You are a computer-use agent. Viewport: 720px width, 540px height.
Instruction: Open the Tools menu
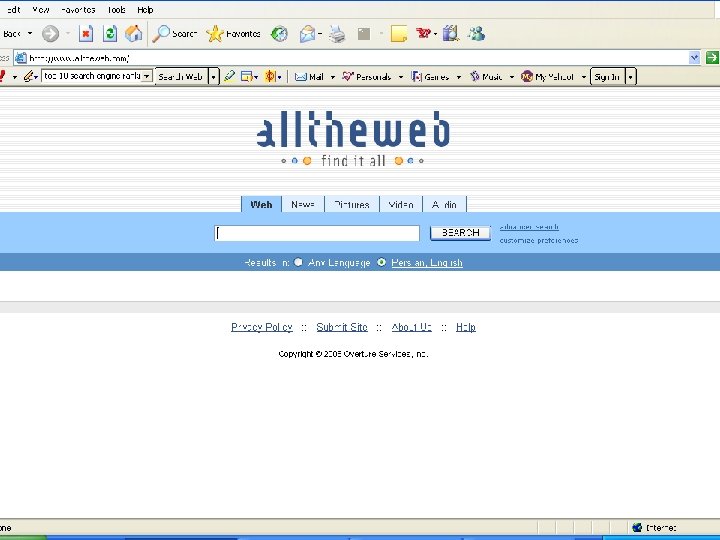(x=117, y=10)
